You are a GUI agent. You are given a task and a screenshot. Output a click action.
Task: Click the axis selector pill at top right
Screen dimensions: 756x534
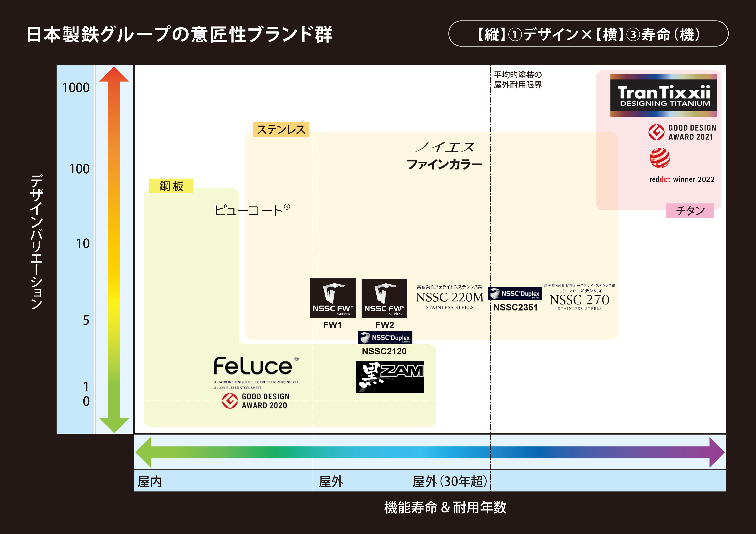[x=588, y=34]
